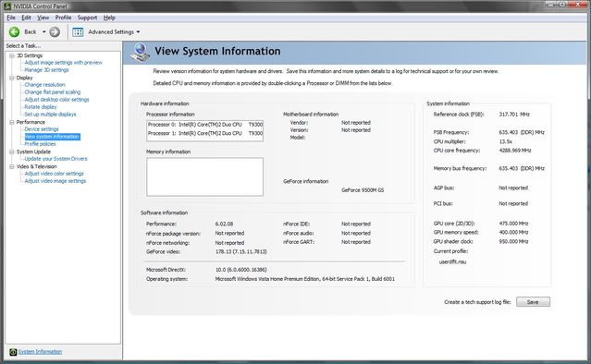
Task: Click the GPU shader clock value 950.000 MHz
Action: coord(513,241)
